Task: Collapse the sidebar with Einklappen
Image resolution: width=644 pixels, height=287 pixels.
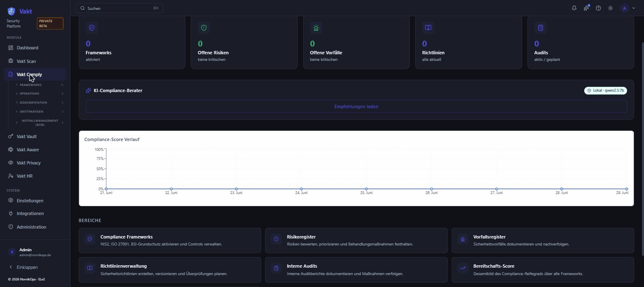Action: (x=35, y=267)
